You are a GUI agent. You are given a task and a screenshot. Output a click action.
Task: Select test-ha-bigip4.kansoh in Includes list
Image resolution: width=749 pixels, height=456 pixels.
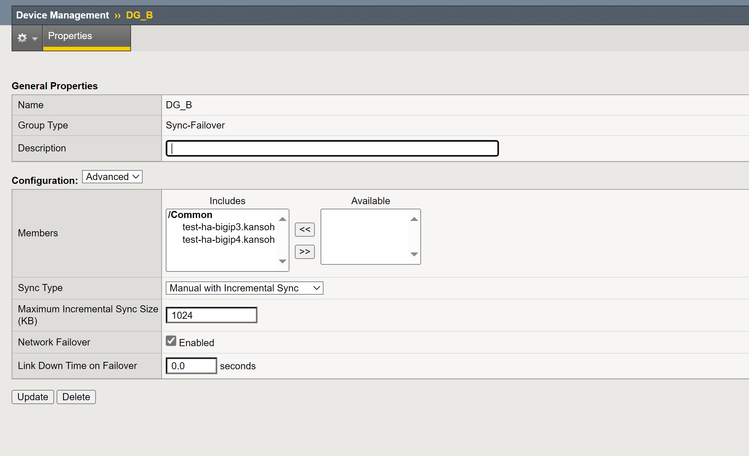(228, 240)
